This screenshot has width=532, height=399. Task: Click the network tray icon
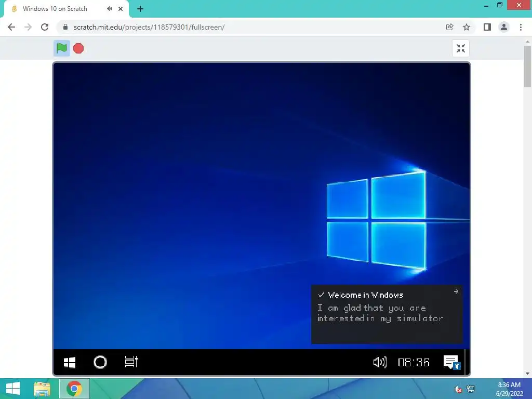pos(471,389)
